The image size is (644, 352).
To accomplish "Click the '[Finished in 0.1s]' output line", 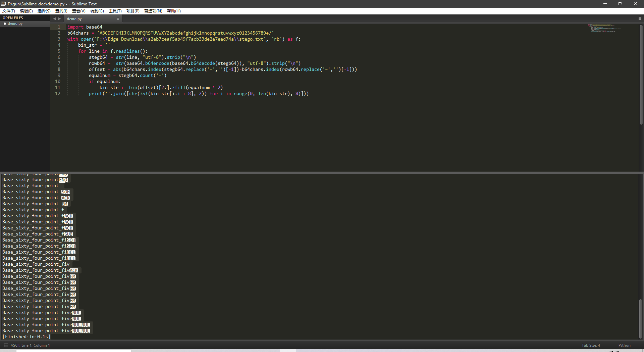I will [26, 337].
